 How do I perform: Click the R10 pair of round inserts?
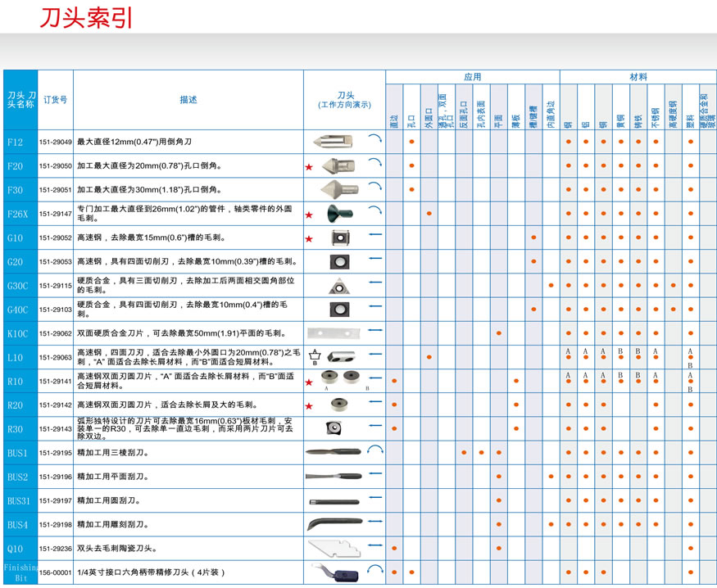340,377
